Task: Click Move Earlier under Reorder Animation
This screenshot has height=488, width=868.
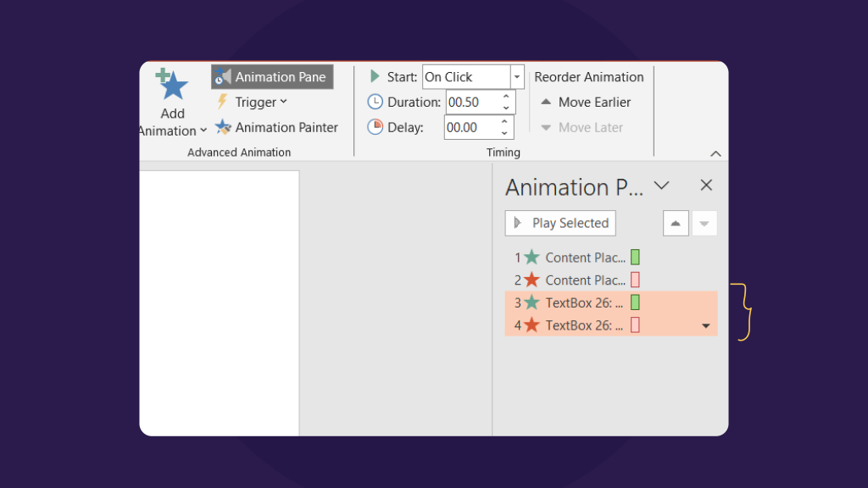Action: click(587, 102)
